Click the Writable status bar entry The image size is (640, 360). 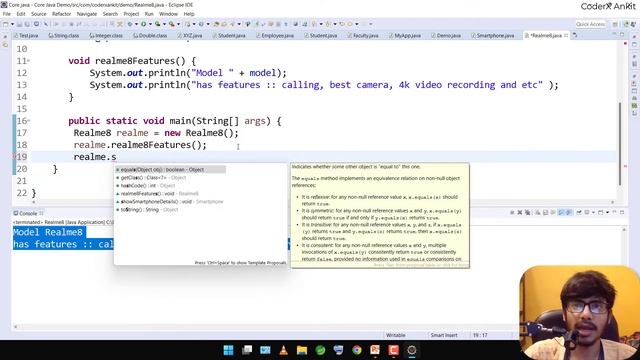pyautogui.click(x=396, y=335)
